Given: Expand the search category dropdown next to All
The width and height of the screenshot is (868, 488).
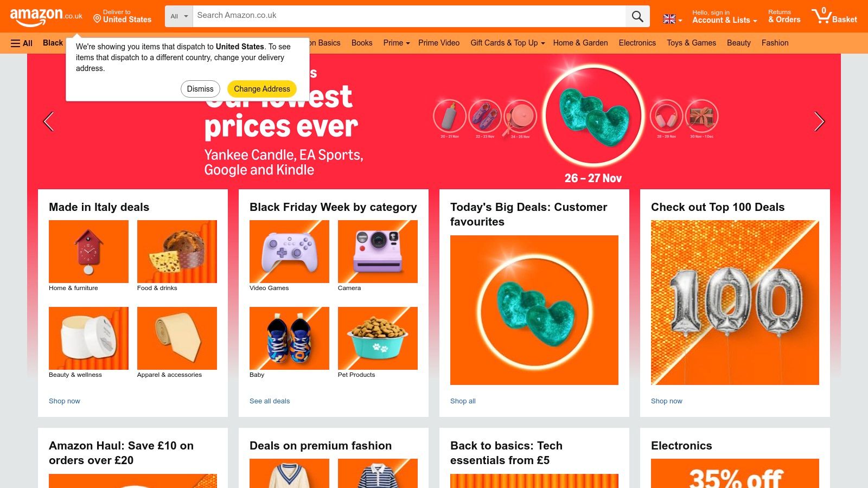Looking at the screenshot, I should tap(178, 16).
